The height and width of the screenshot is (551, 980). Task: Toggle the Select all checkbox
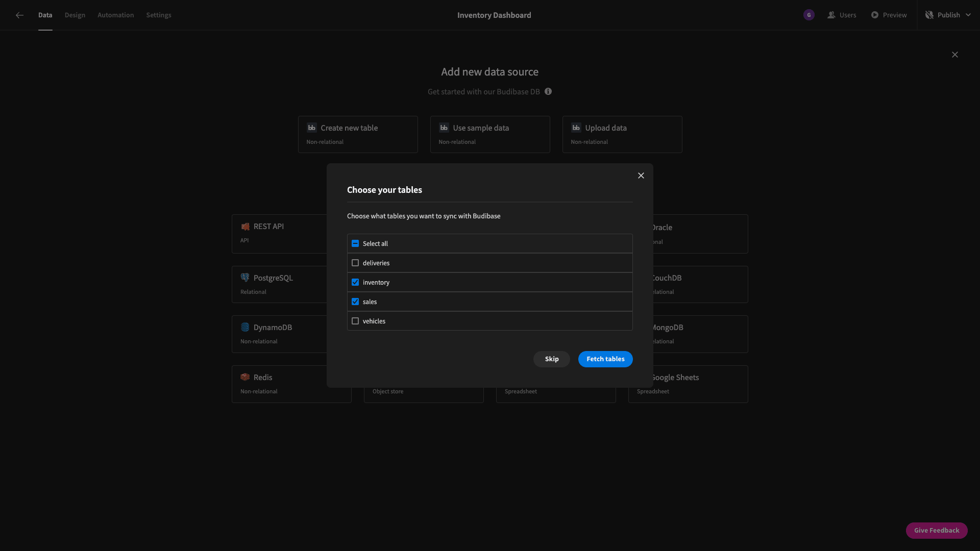[355, 243]
